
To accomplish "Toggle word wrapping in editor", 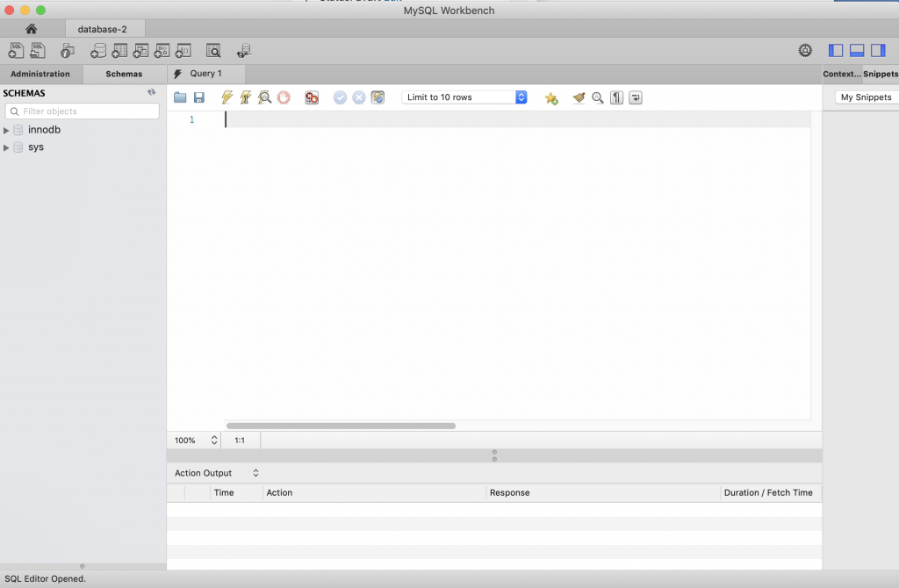I will pyautogui.click(x=636, y=97).
